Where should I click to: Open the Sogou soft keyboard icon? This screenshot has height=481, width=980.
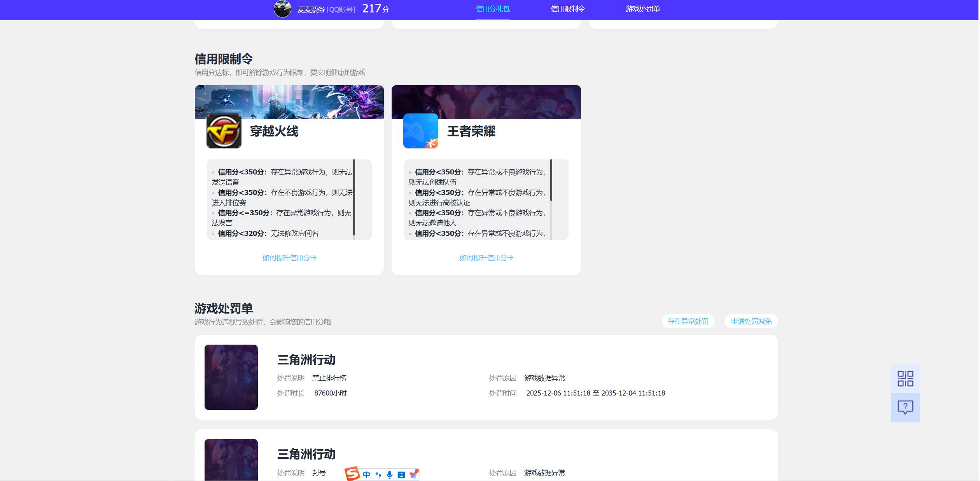[401, 475]
